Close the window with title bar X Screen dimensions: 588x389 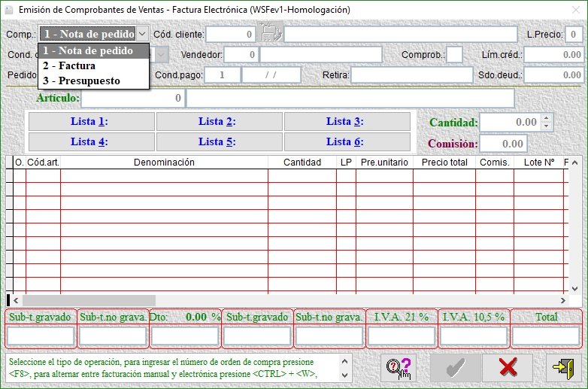[x=576, y=10]
